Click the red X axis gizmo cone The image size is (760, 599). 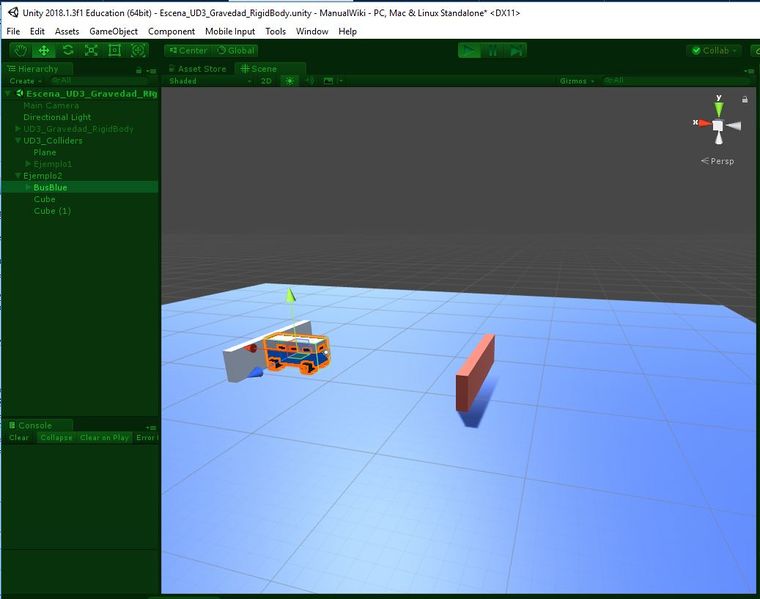703,124
